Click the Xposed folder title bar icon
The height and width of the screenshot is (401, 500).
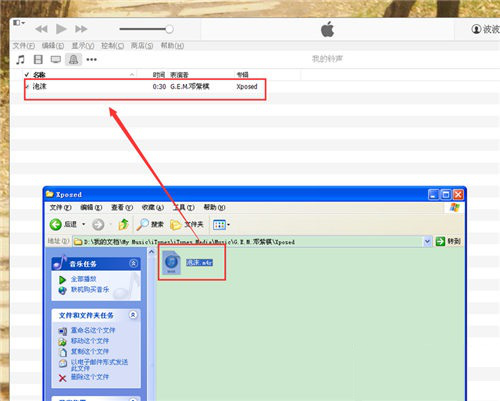[x=50, y=194]
